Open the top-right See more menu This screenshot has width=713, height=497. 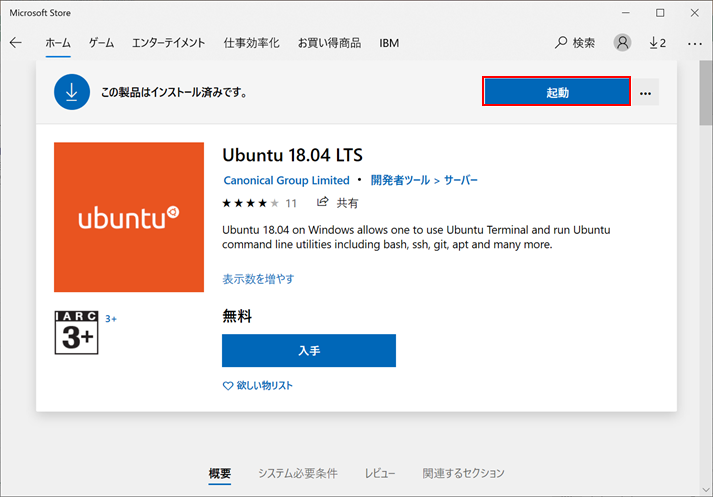(x=694, y=44)
